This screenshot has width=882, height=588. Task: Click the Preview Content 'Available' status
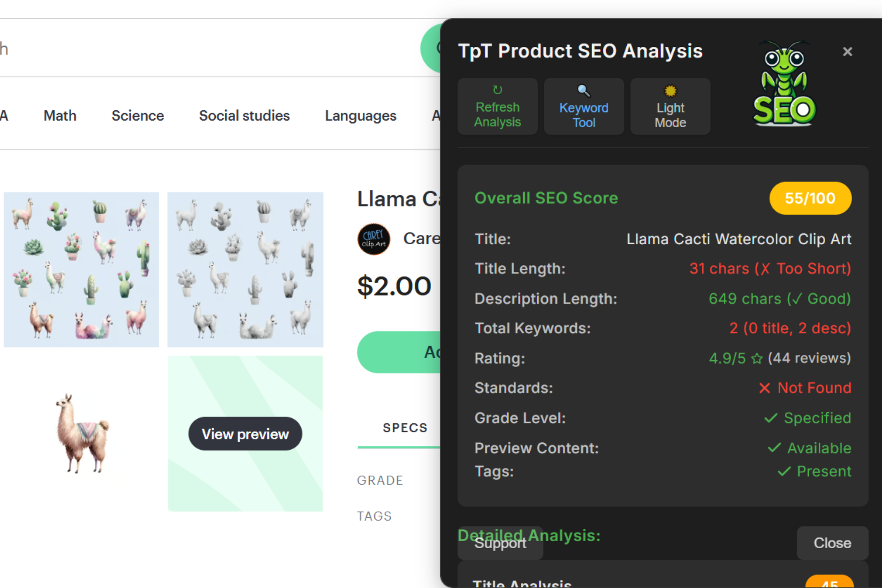pos(809,448)
